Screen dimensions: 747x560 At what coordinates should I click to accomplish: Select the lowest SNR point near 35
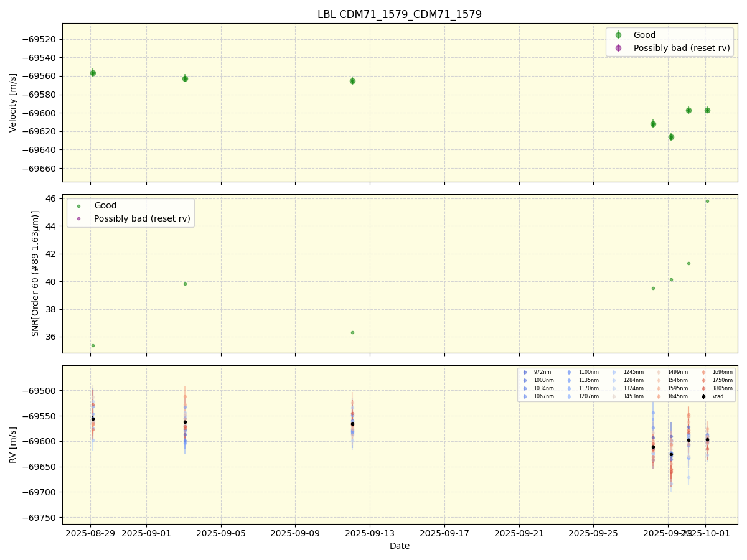tap(93, 345)
